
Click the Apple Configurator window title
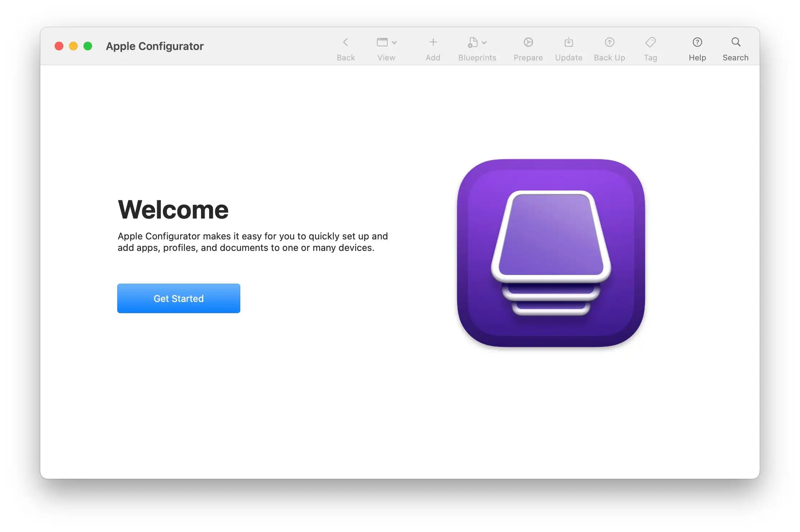click(x=155, y=46)
